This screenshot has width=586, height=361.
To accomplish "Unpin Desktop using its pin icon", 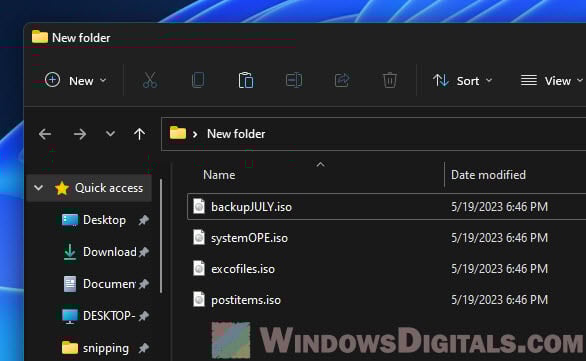I will 144,220.
